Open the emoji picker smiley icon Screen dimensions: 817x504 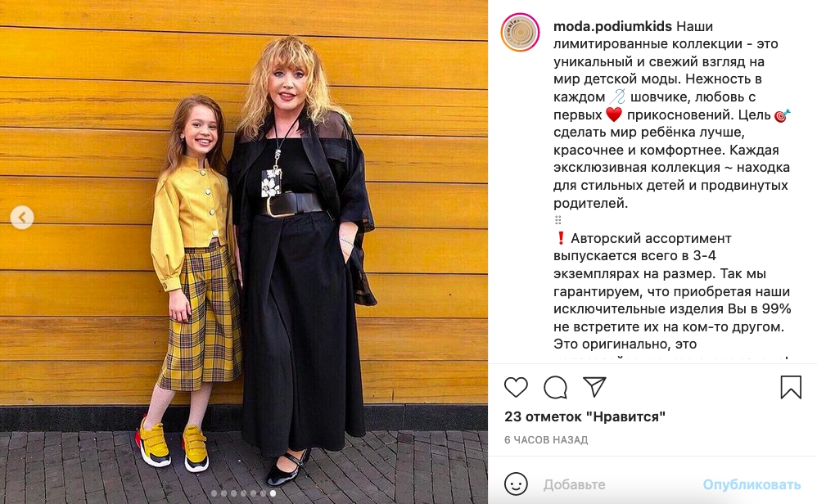[x=516, y=484]
